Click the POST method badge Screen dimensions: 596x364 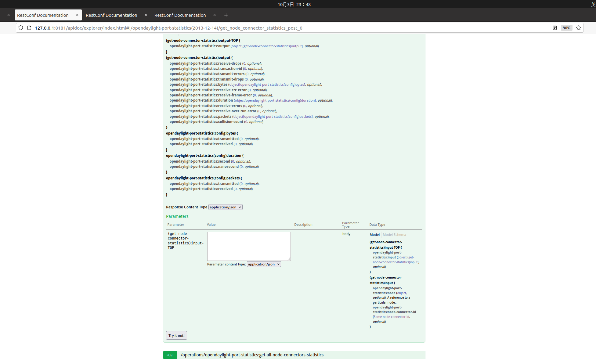(x=170, y=355)
